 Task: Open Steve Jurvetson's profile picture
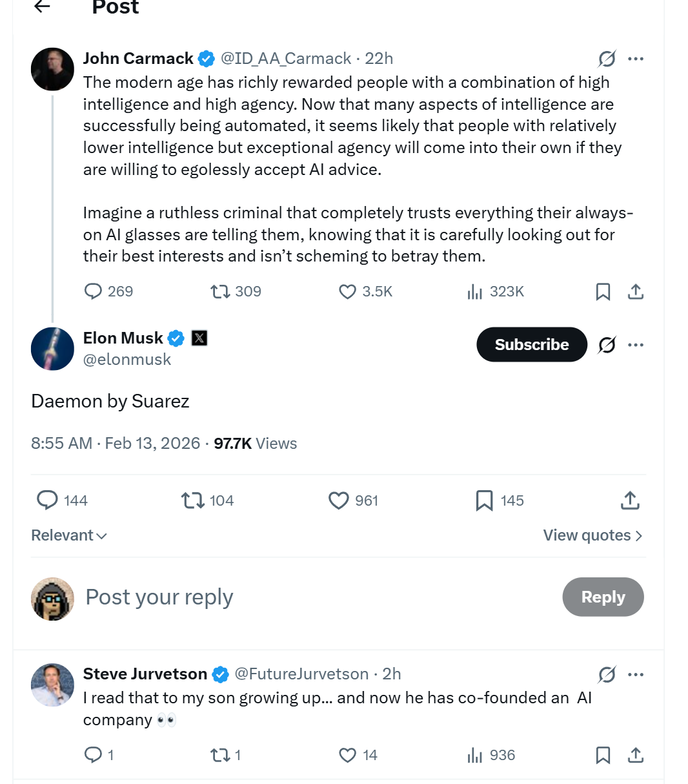[x=52, y=685]
